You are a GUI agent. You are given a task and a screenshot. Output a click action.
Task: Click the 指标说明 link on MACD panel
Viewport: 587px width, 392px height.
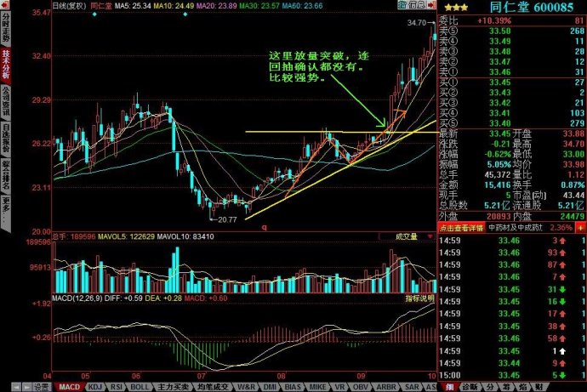tap(420, 298)
